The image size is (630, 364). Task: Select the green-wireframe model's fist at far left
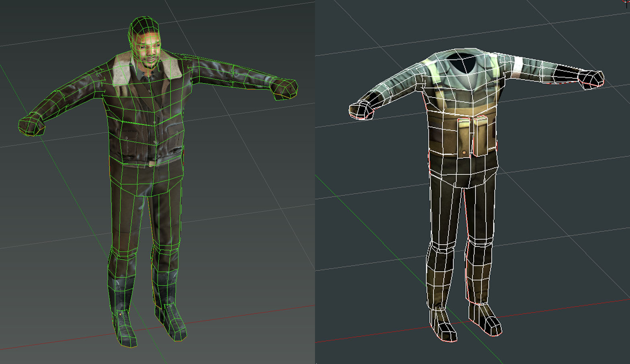tap(32, 124)
